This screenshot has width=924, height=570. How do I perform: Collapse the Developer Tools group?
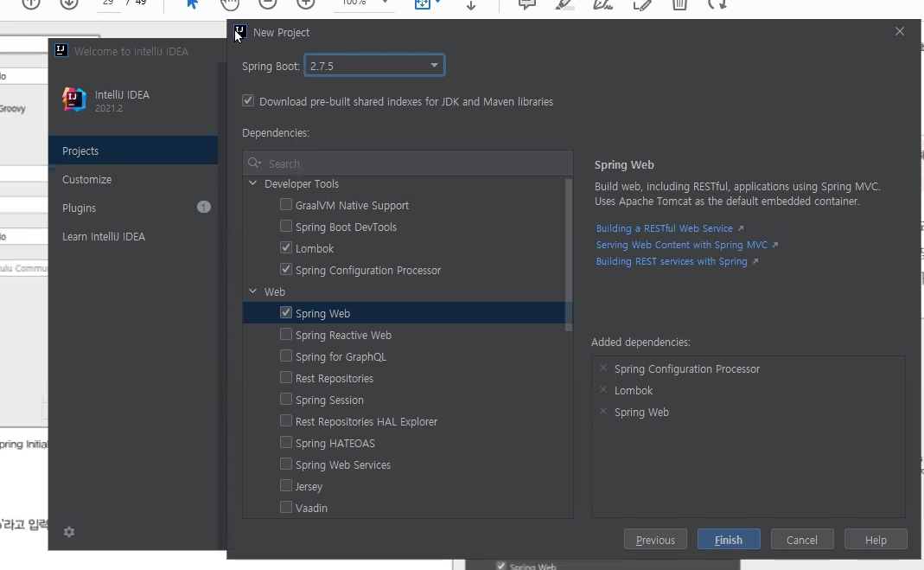click(252, 183)
